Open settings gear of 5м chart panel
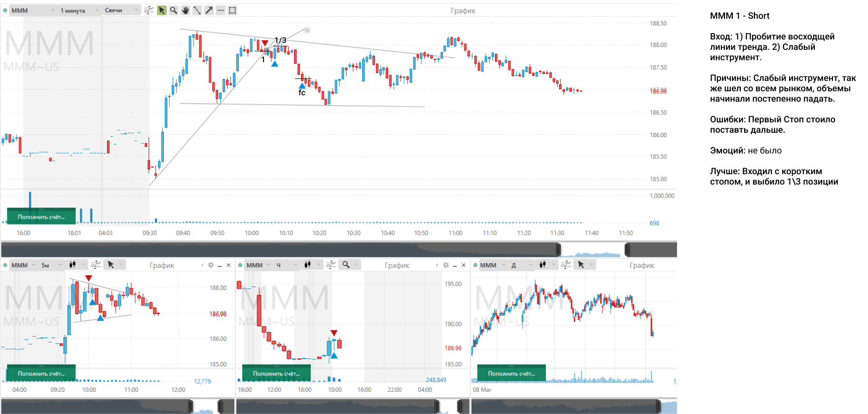 pyautogui.click(x=211, y=265)
